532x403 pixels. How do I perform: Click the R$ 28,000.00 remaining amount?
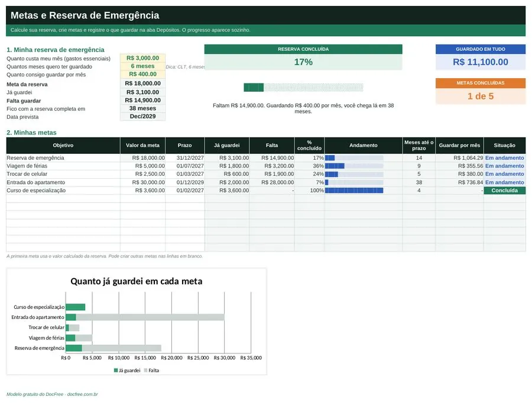click(272, 182)
